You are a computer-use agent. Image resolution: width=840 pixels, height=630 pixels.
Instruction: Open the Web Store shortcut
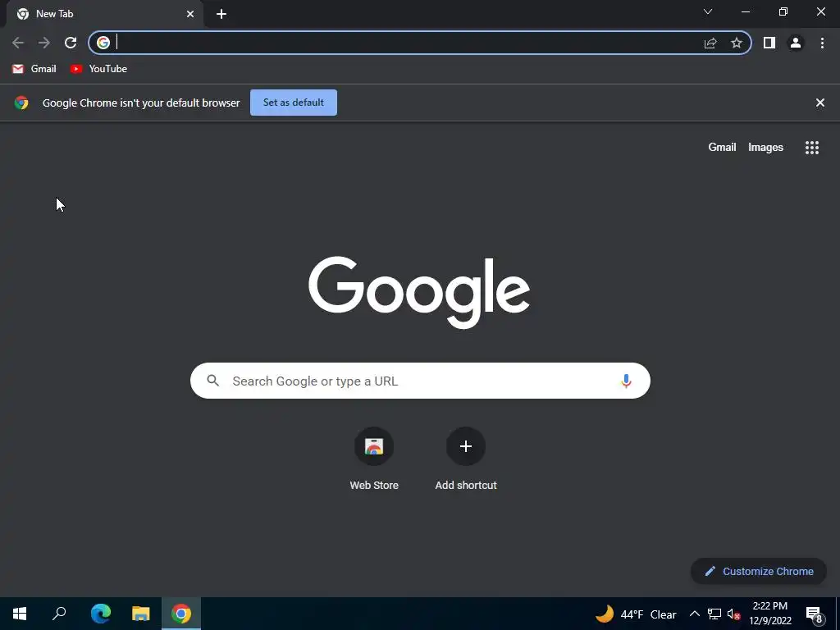[x=374, y=459]
